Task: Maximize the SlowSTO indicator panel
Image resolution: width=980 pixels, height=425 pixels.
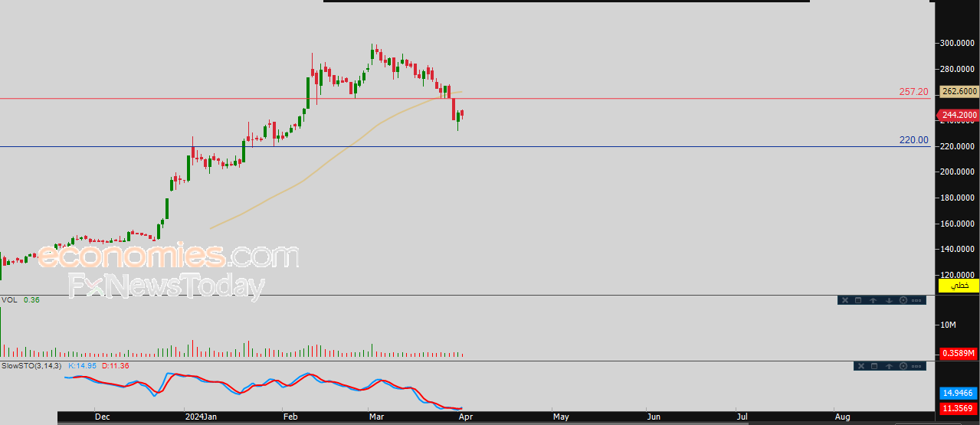Action: pos(875,366)
